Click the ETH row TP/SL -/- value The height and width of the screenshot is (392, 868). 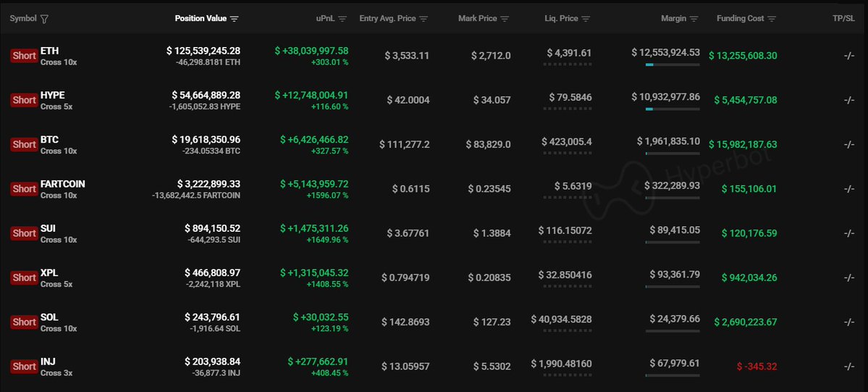[x=849, y=56]
